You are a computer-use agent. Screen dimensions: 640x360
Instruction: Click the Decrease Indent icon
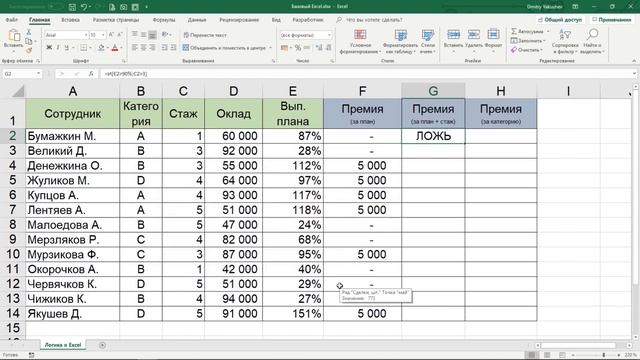164,48
